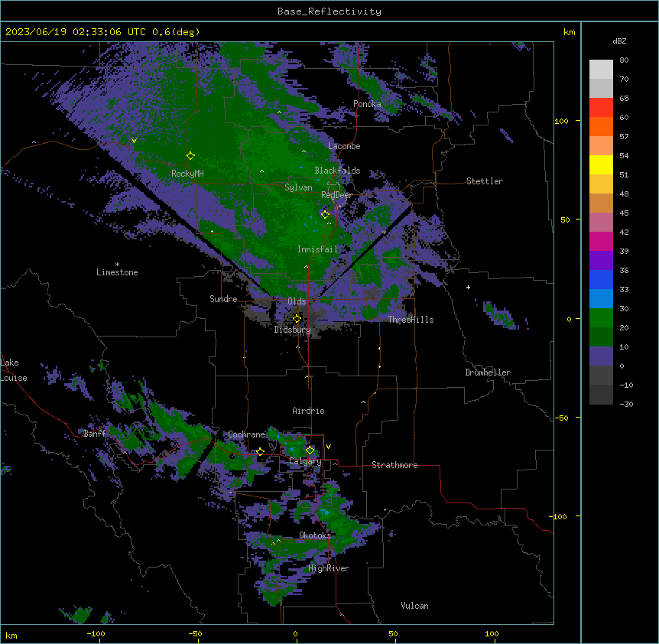Screen dimensions: 659x644
Task: Select the yellow diamond marker below RedDeer
Action: pos(325,215)
